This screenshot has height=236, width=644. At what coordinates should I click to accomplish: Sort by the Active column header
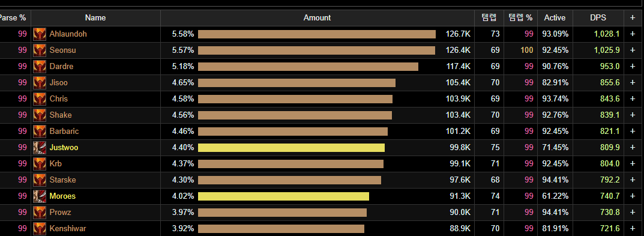[x=555, y=17]
